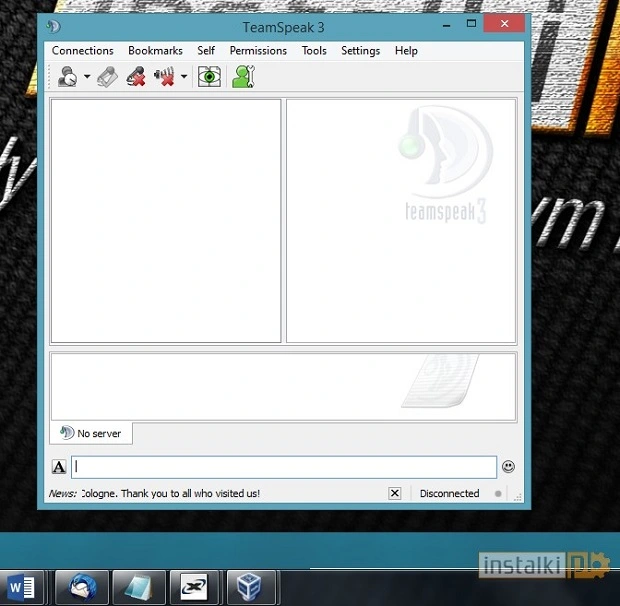
Task: Open the Connections menu
Action: (x=83, y=50)
